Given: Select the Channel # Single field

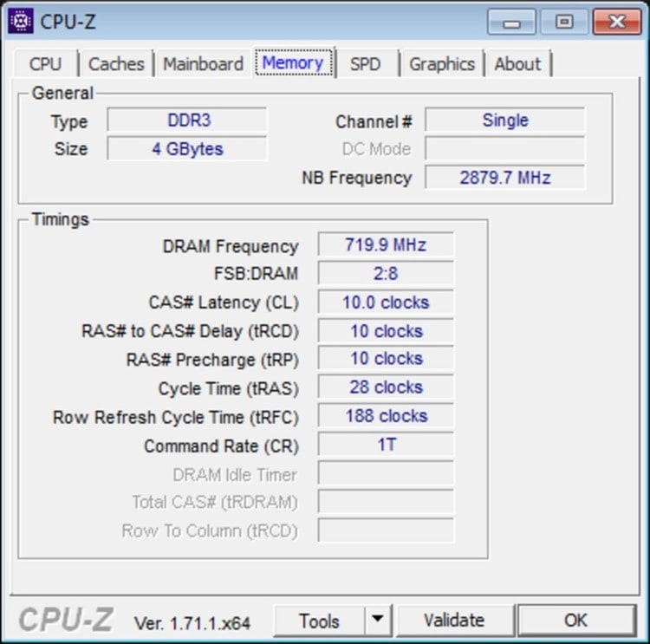Looking at the screenshot, I should coord(504,120).
